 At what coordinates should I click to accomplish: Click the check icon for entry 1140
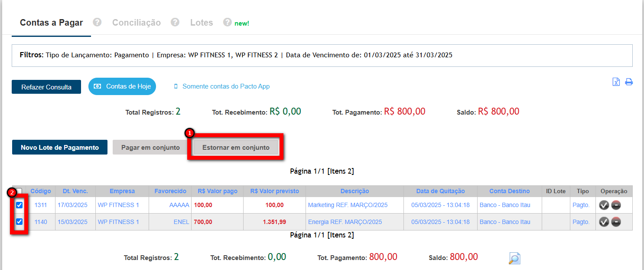click(x=604, y=222)
